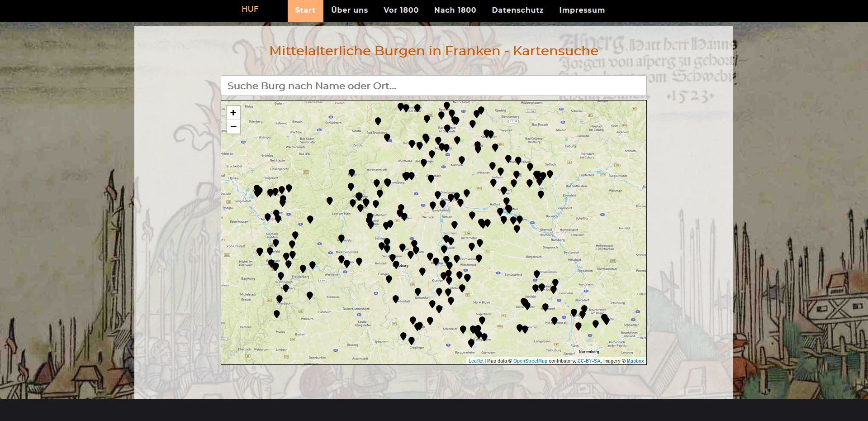Select the castle marker above Maßbach

coord(462,160)
